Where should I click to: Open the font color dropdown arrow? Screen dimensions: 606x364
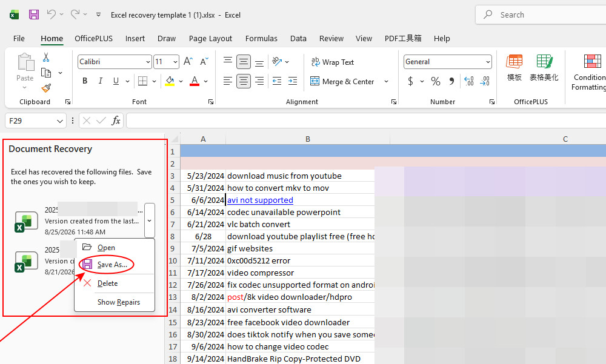pos(205,81)
